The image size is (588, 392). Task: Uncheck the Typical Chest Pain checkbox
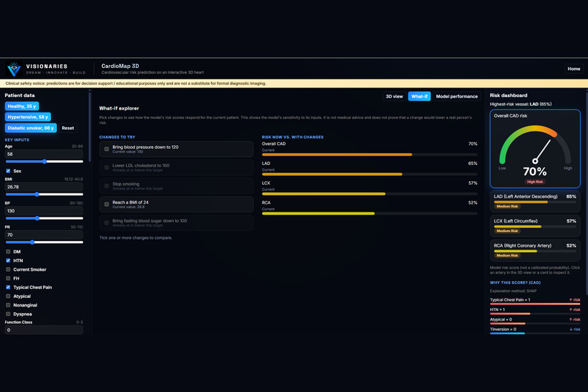point(8,288)
